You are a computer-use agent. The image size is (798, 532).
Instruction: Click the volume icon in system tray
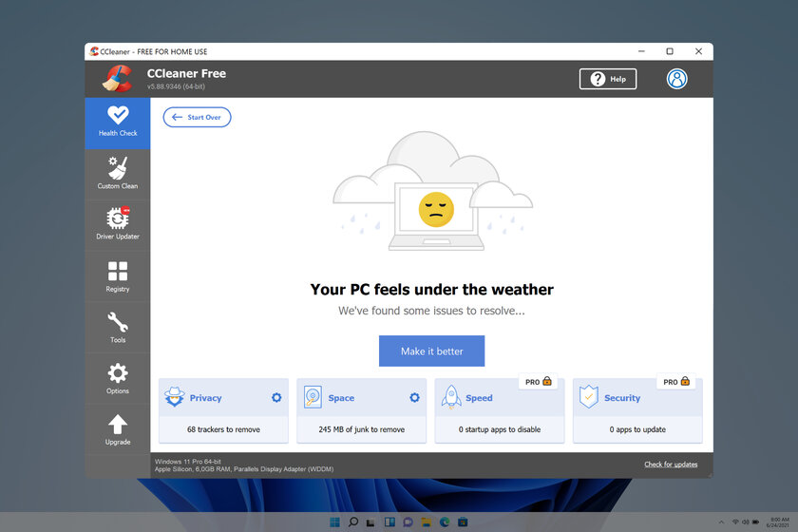point(746,522)
